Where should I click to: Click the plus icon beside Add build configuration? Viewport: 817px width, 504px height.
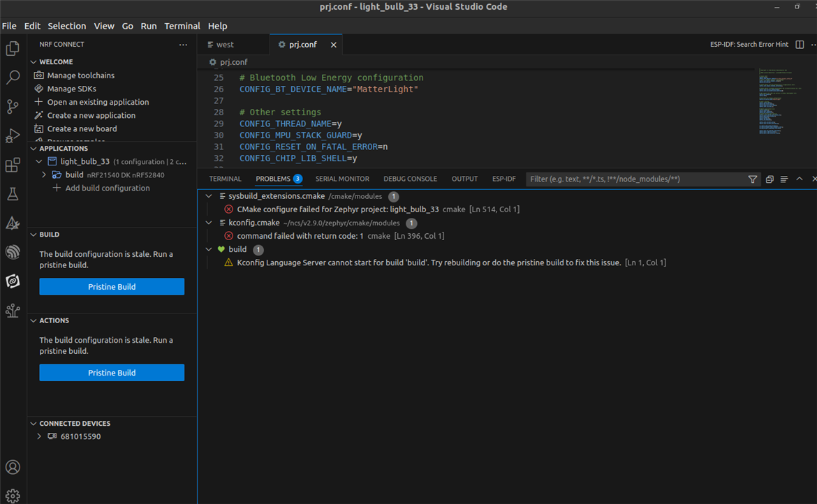[x=57, y=188]
